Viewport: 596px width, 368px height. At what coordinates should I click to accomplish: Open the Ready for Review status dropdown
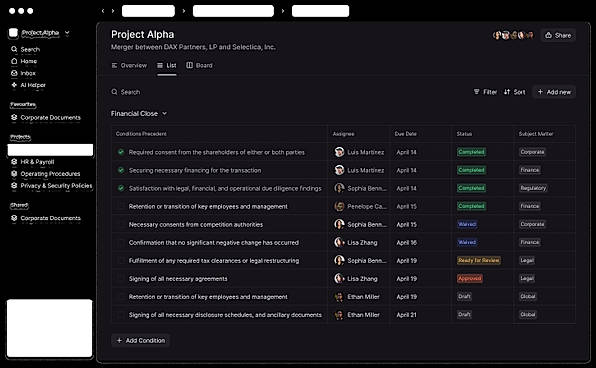[x=479, y=260]
